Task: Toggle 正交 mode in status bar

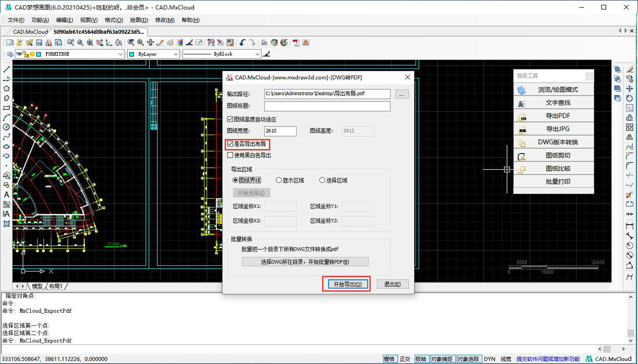Action: tap(405, 359)
